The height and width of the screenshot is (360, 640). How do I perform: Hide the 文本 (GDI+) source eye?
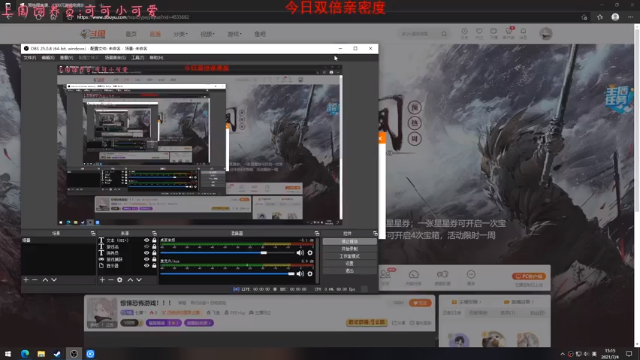(147, 240)
